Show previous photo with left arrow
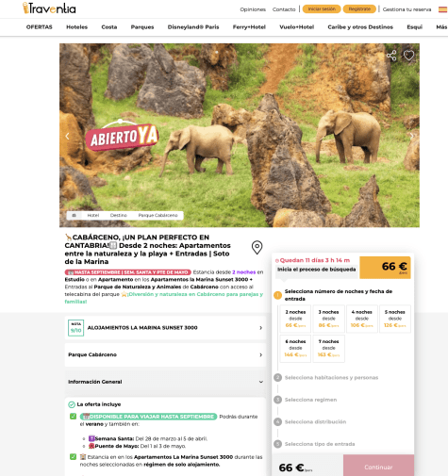The width and height of the screenshot is (448, 476). 67,136
